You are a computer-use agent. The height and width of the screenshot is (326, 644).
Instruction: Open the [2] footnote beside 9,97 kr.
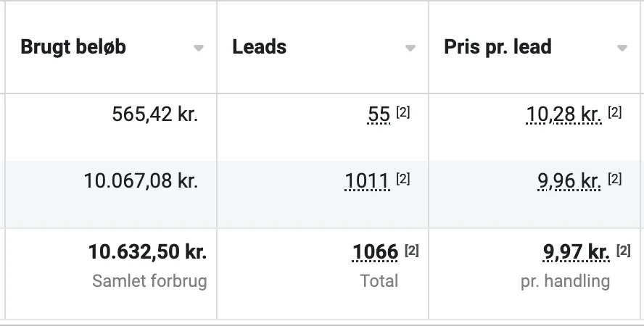624,250
